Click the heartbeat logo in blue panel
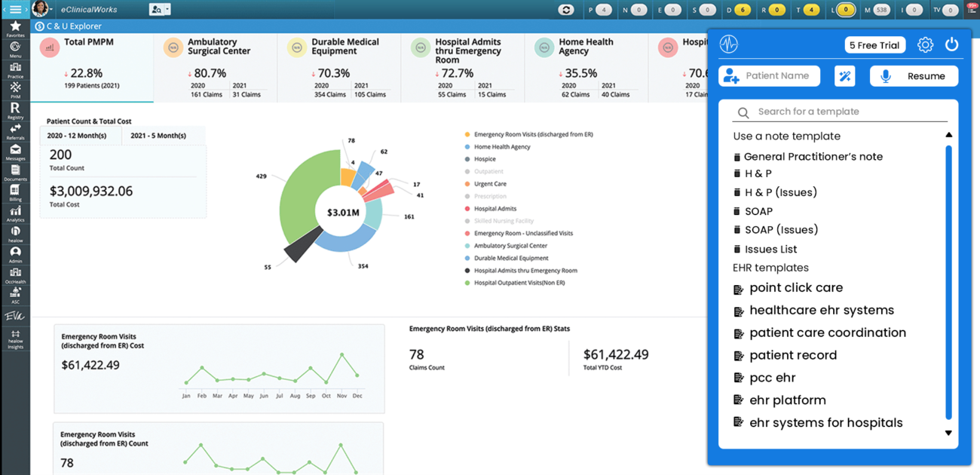Viewport: 980px width, 475px height. pyautogui.click(x=728, y=44)
